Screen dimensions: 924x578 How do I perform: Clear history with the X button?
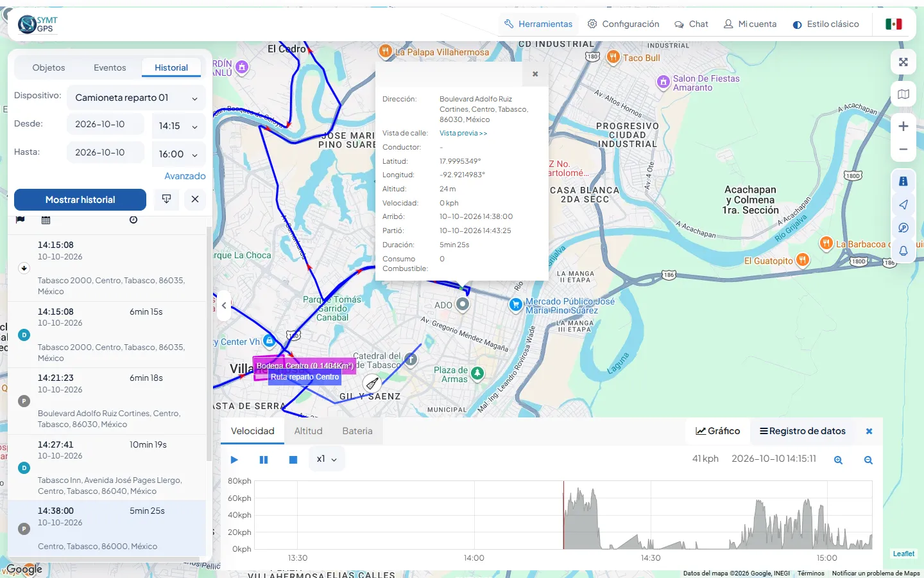pos(195,200)
